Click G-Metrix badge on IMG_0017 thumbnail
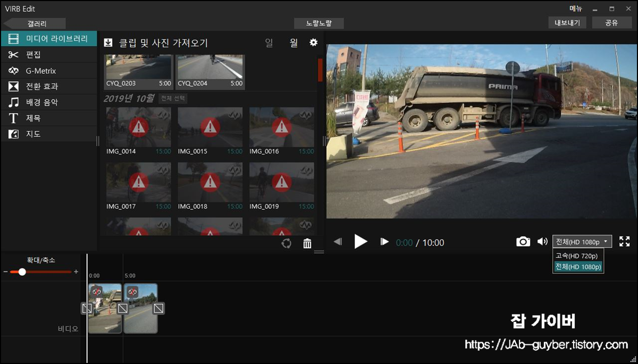Image resolution: width=638 pixels, height=364 pixels. (x=164, y=170)
